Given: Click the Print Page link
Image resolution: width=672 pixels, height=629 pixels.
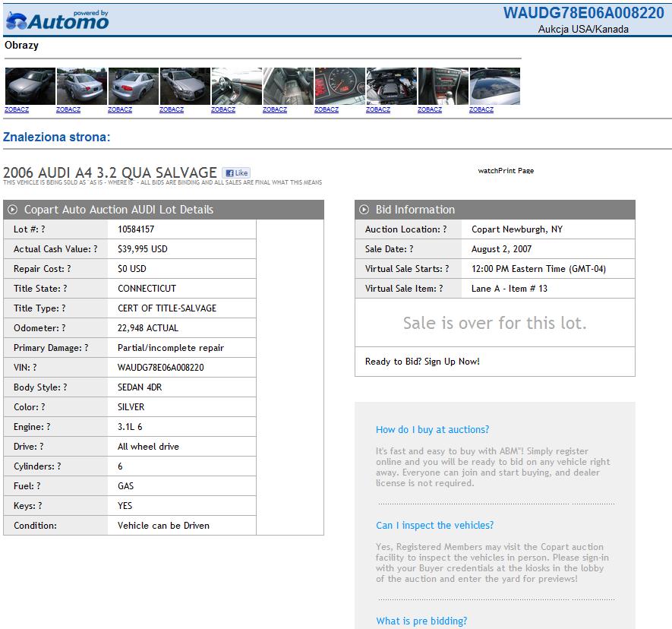Looking at the screenshot, I should pos(516,171).
